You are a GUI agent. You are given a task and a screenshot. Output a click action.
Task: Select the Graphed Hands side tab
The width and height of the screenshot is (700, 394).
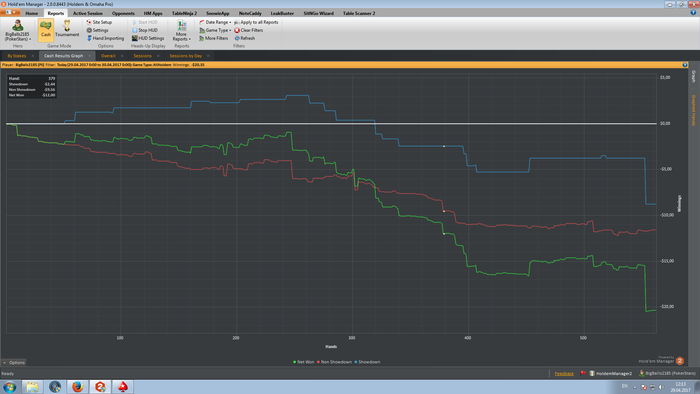pyautogui.click(x=693, y=110)
